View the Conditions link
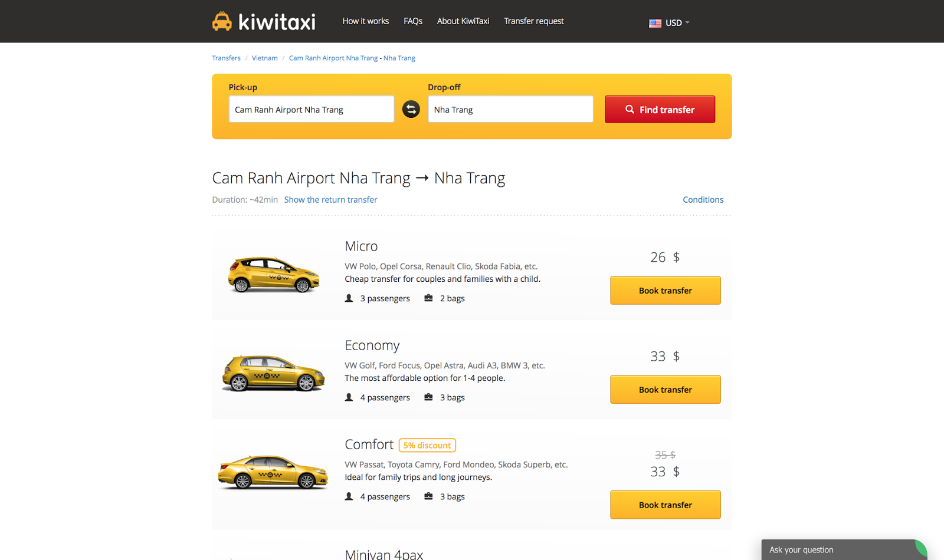This screenshot has width=944, height=560. coord(703,199)
